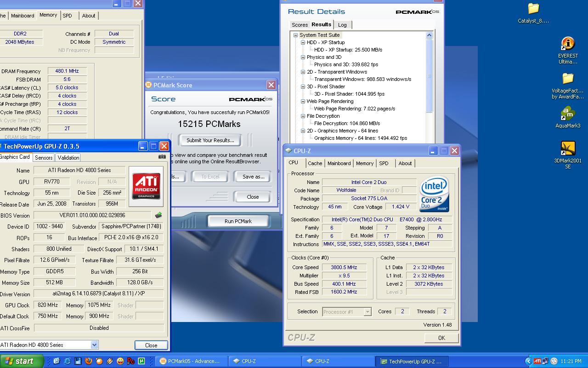Show hidden tray icons arrow
This screenshot has width=588, height=368.
click(x=528, y=361)
